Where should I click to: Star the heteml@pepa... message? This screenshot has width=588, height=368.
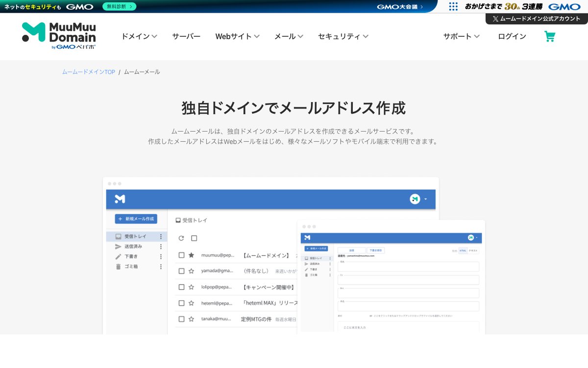tap(192, 303)
